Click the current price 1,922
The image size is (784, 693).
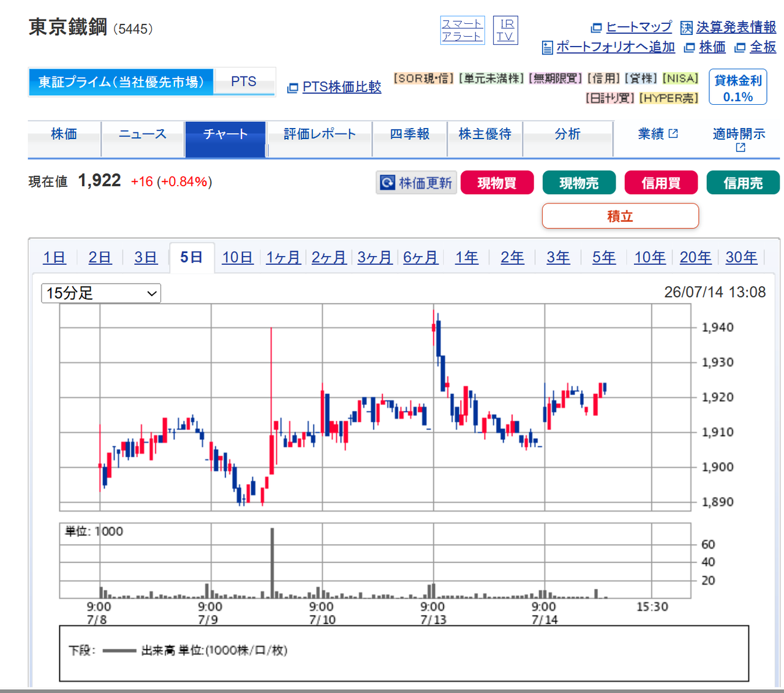pyautogui.click(x=100, y=181)
